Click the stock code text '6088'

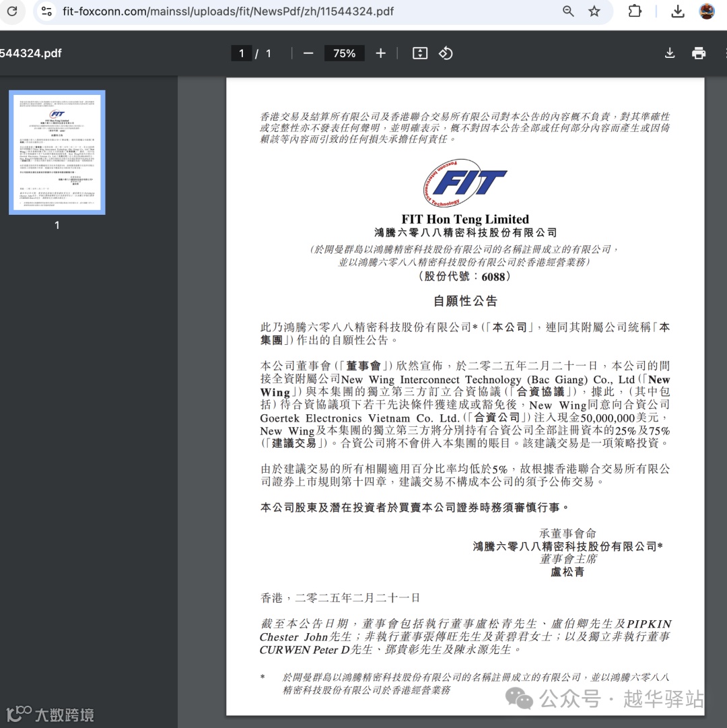(493, 277)
